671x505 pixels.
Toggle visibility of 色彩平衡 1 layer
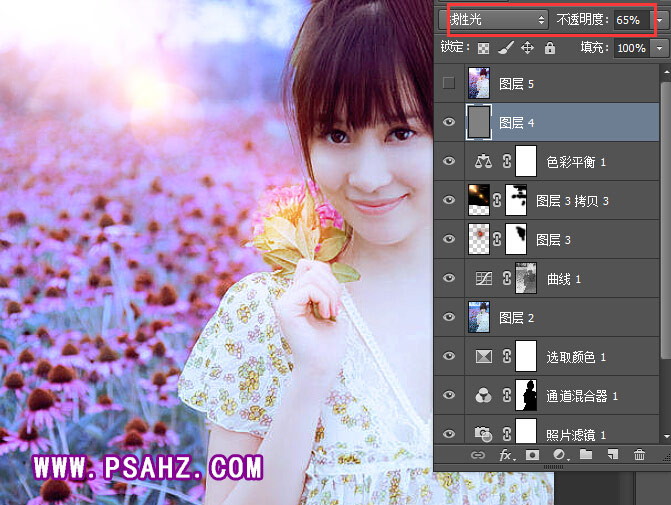click(x=449, y=161)
